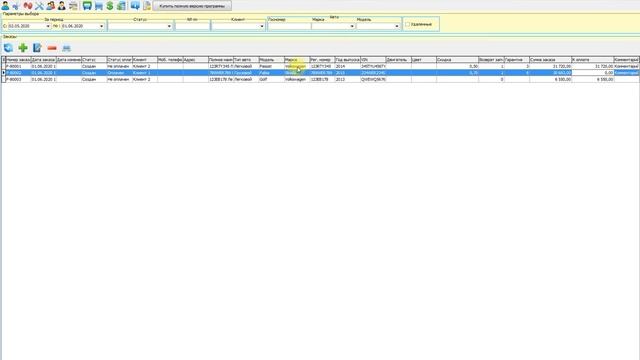640x360 pixels.
Task: Sort by Клиент column header
Action: [144, 60]
